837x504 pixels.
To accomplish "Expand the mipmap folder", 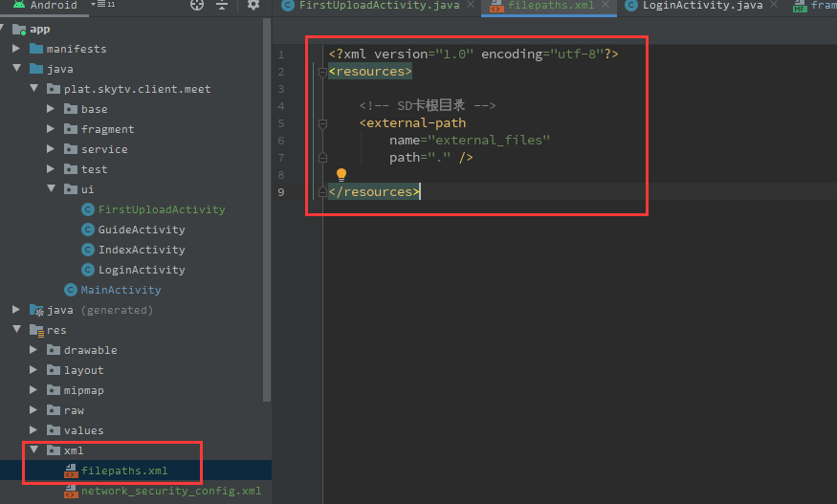I will [x=33, y=390].
